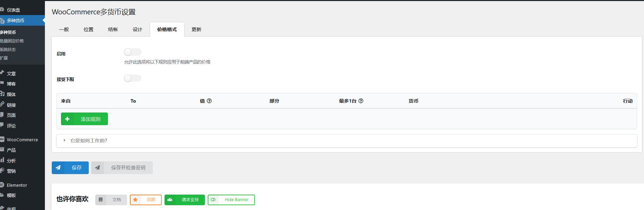
Task: Click the 营销 megaphone icon in the sidebar
Action: click(2, 171)
